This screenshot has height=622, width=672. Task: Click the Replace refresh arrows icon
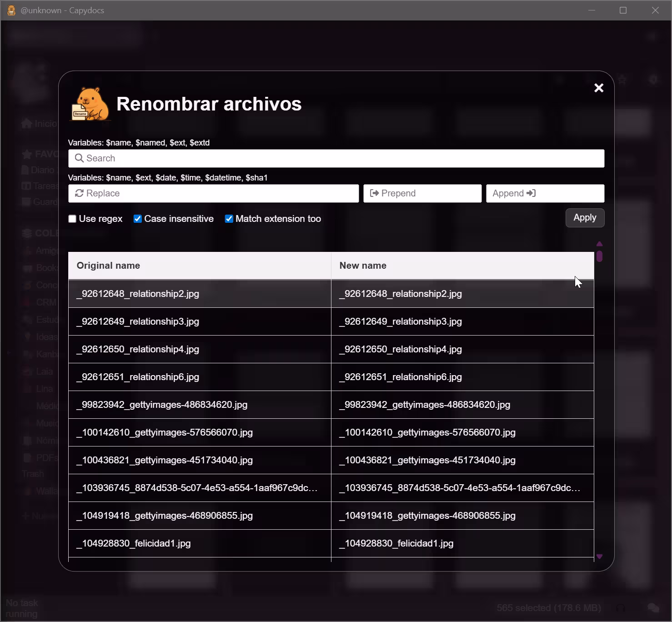point(79,193)
